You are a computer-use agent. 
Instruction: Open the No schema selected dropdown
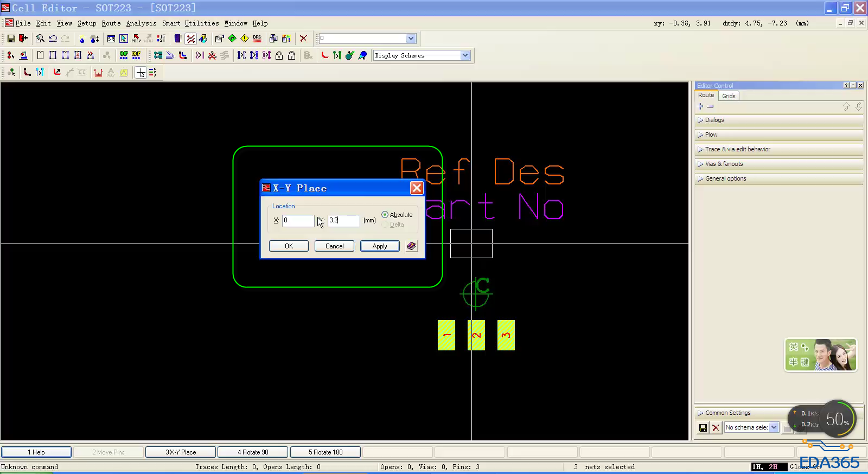click(x=774, y=427)
